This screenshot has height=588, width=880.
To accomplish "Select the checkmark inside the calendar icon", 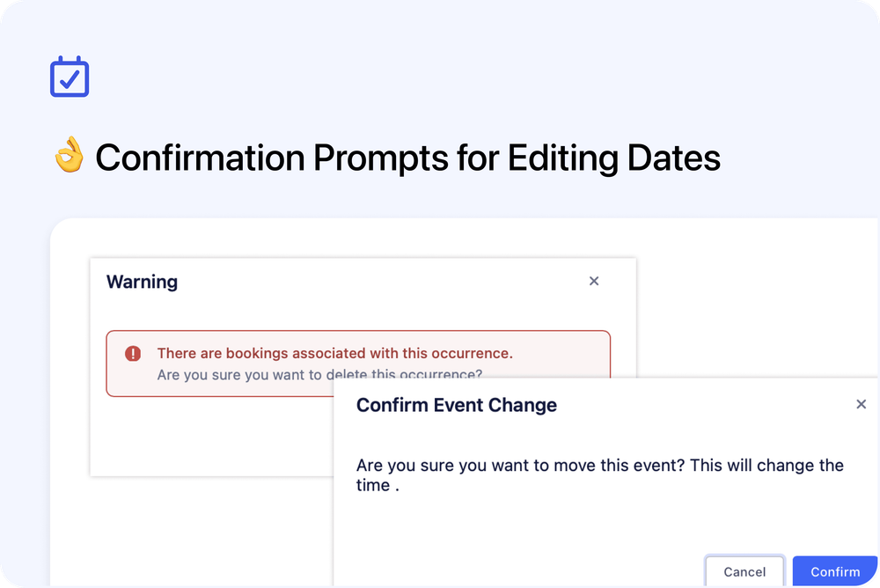I will tap(69, 78).
